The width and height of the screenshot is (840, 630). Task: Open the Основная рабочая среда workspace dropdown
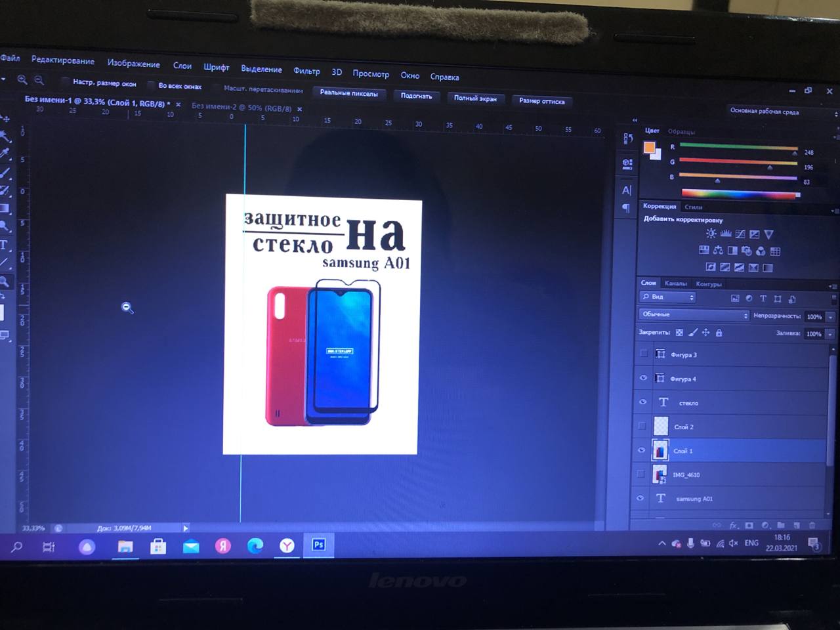(x=783, y=112)
